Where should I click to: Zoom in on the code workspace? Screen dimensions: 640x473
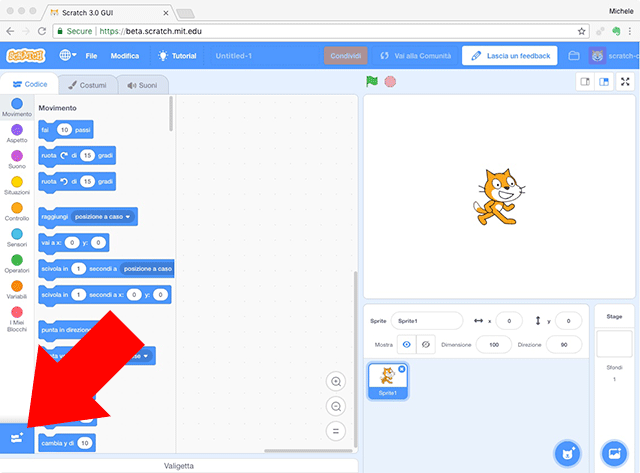(336, 381)
